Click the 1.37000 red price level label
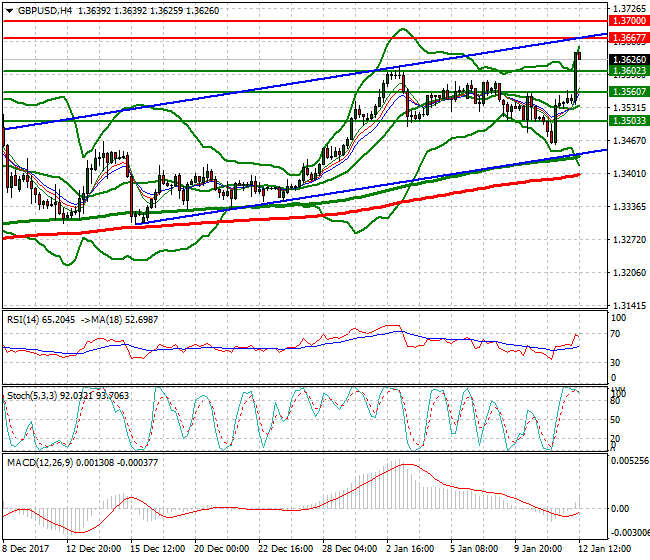This screenshot has height=560, width=650. (x=629, y=21)
